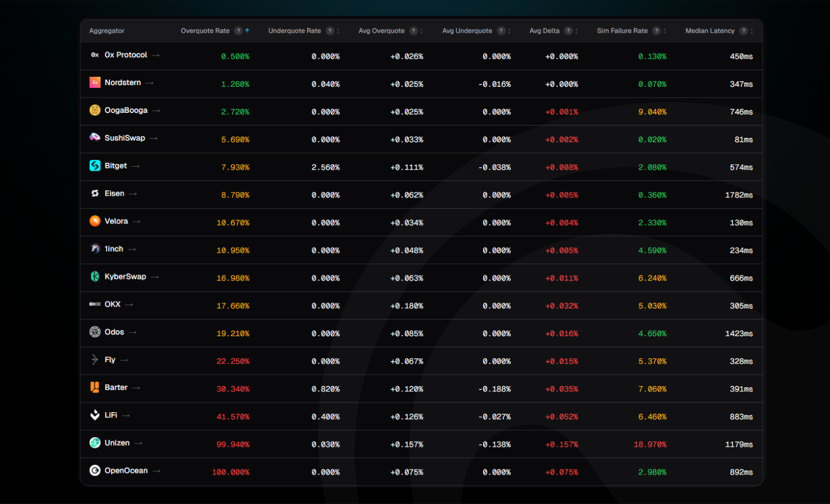Show help for Median Latency column
Viewport: 830px width, 504px height.
click(x=744, y=31)
